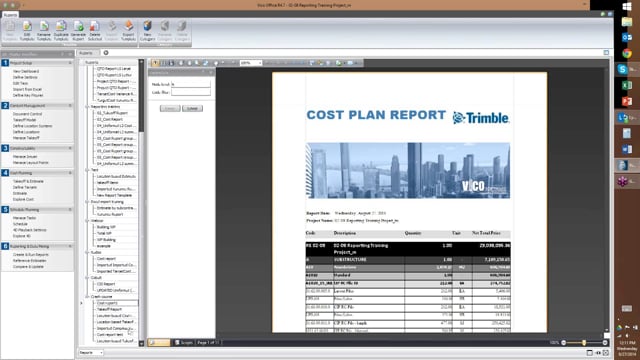Open Manage Issues under Constructability
This screenshot has width=640, height=360.
(x=25, y=157)
